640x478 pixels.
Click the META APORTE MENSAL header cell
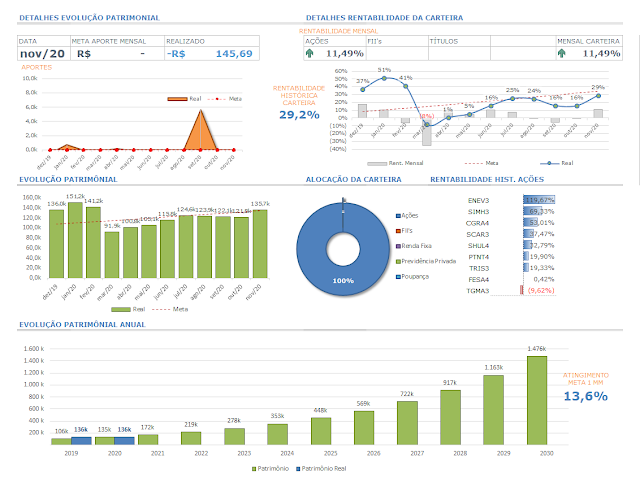[117, 41]
